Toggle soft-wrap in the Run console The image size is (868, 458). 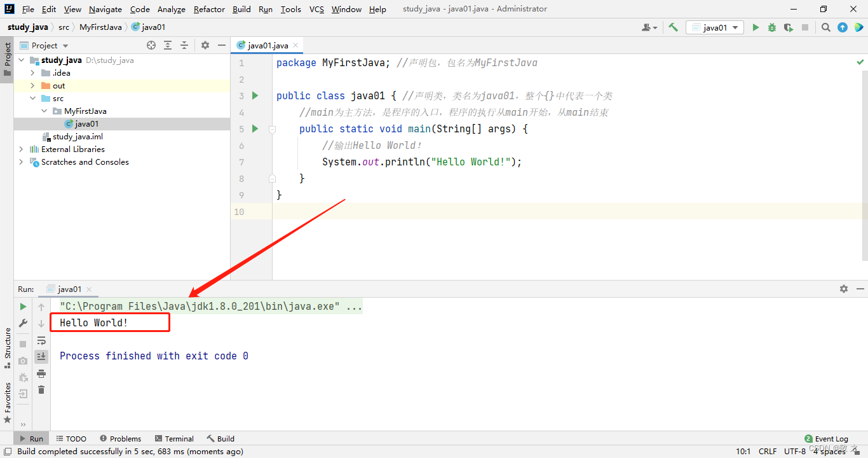coord(41,340)
